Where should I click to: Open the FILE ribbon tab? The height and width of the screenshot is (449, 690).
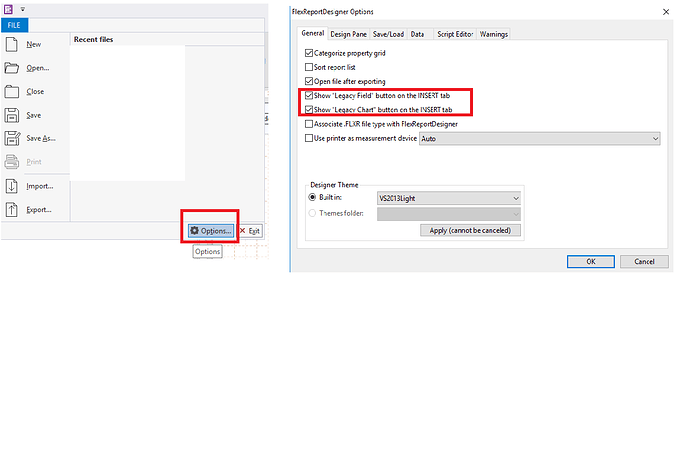pos(14,25)
